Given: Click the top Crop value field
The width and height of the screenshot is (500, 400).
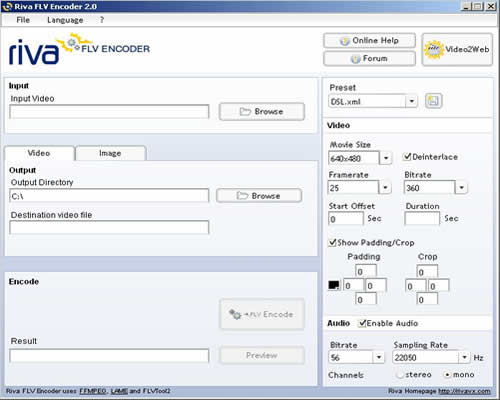Looking at the screenshot, I should [427, 272].
